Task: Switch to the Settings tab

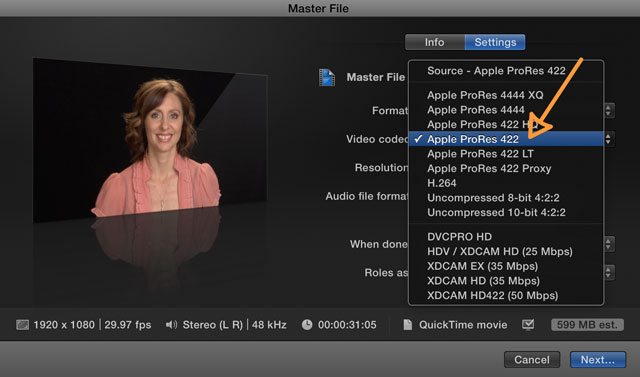Action: coord(495,42)
